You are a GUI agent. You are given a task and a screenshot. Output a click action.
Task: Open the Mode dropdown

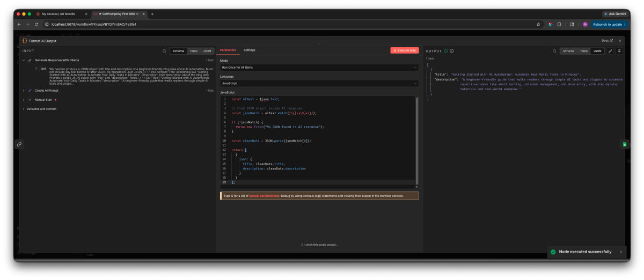[x=319, y=68]
